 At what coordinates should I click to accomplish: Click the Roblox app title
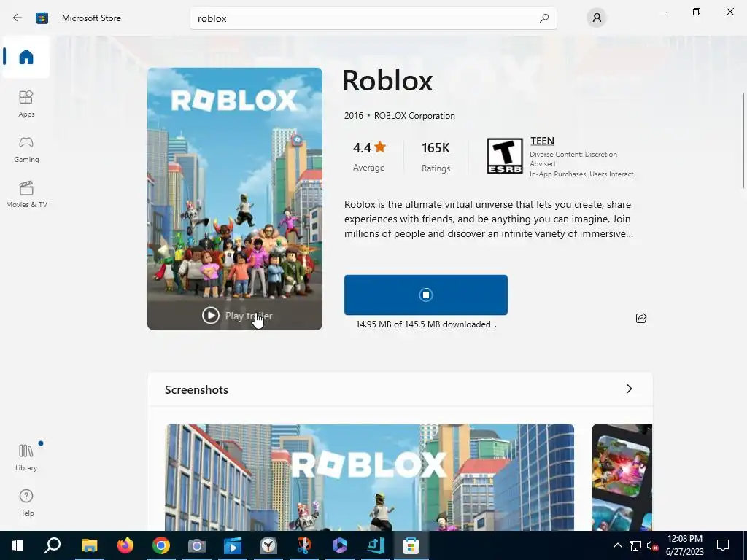387,80
